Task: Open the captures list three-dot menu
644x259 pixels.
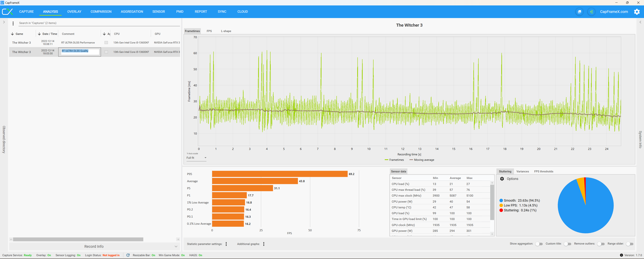Action: coord(13,24)
